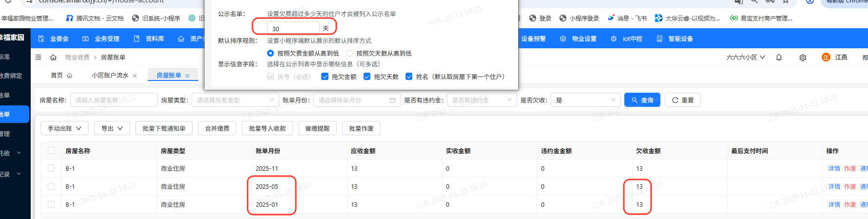Click the home icon in the breadcrumb
Image resolution: width=868 pixels, height=219 pixels.
(x=53, y=58)
